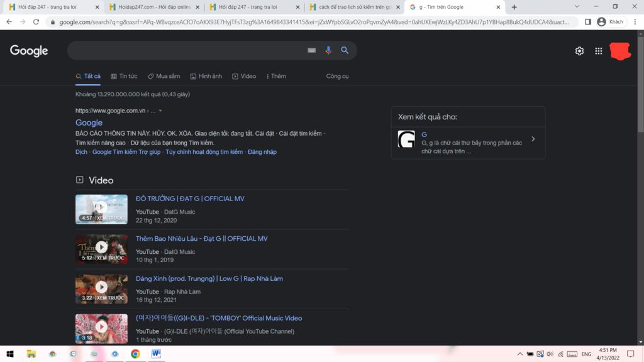Click the G letter image in side panel
The width and height of the screenshot is (644, 362).
pos(406,139)
